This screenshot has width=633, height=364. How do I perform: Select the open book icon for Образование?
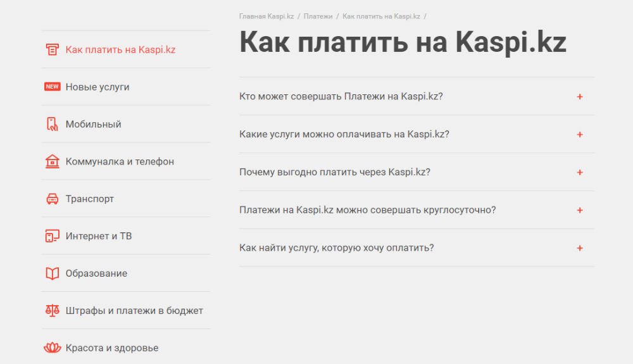52,273
